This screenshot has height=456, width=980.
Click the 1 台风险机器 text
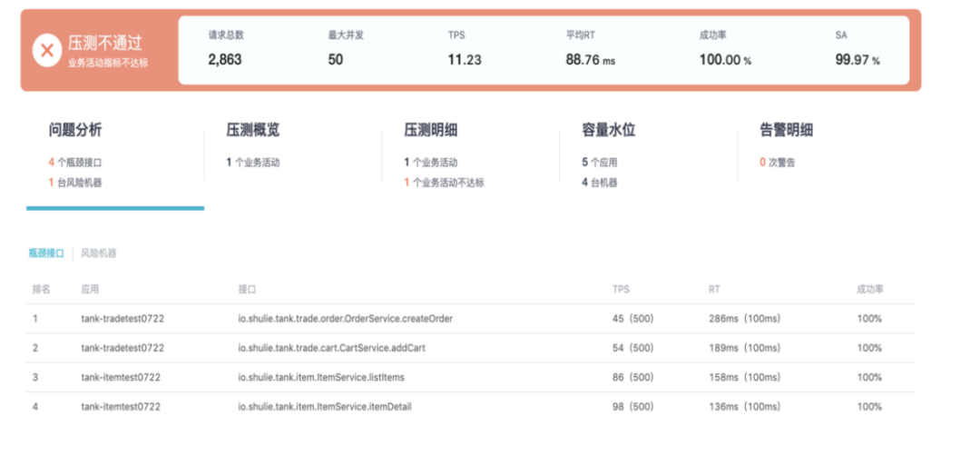[x=75, y=183]
